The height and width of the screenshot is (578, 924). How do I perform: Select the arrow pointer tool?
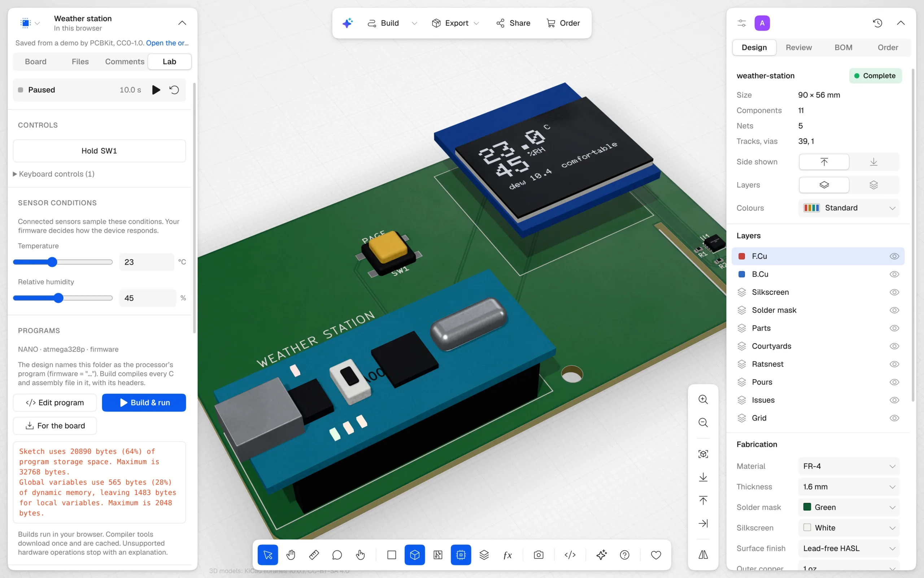tap(268, 555)
